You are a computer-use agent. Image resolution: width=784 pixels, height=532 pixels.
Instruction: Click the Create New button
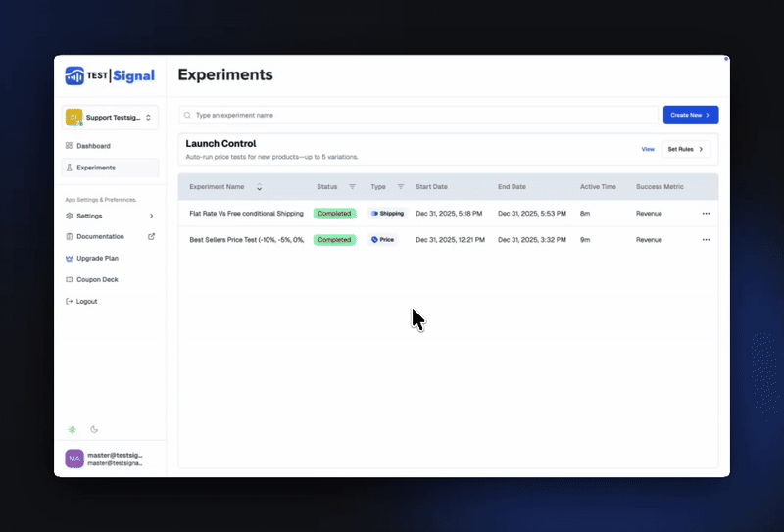point(690,116)
